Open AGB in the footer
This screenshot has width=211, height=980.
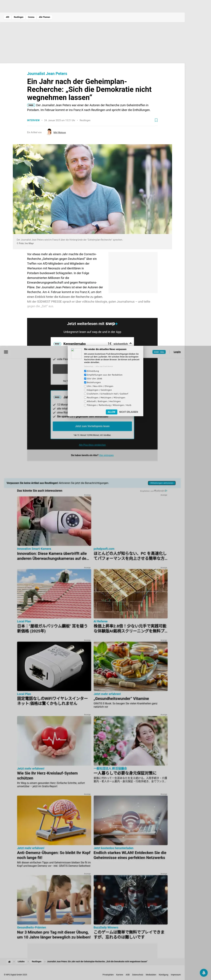[128, 975]
